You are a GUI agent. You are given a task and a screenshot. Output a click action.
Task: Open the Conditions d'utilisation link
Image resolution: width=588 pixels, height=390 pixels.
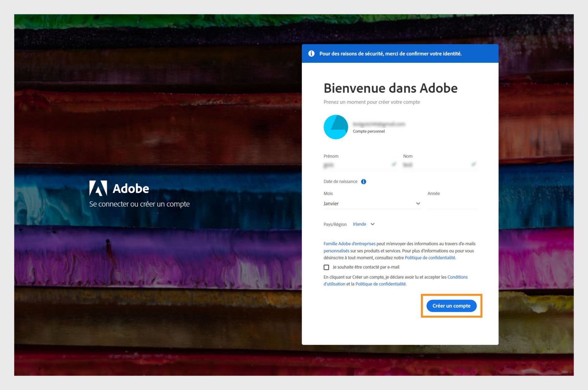(457, 277)
